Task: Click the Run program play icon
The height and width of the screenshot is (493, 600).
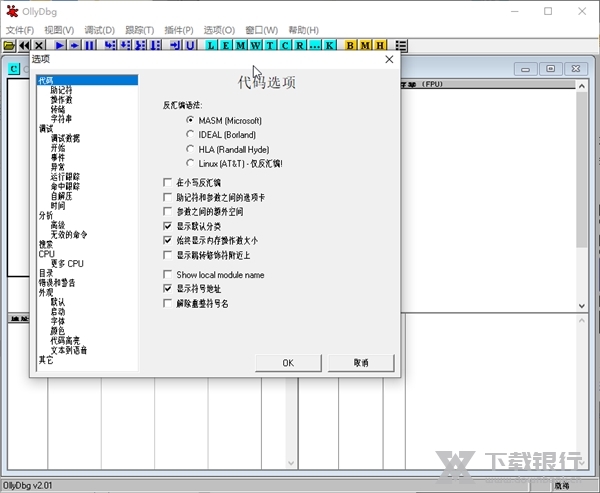Action: (59, 46)
